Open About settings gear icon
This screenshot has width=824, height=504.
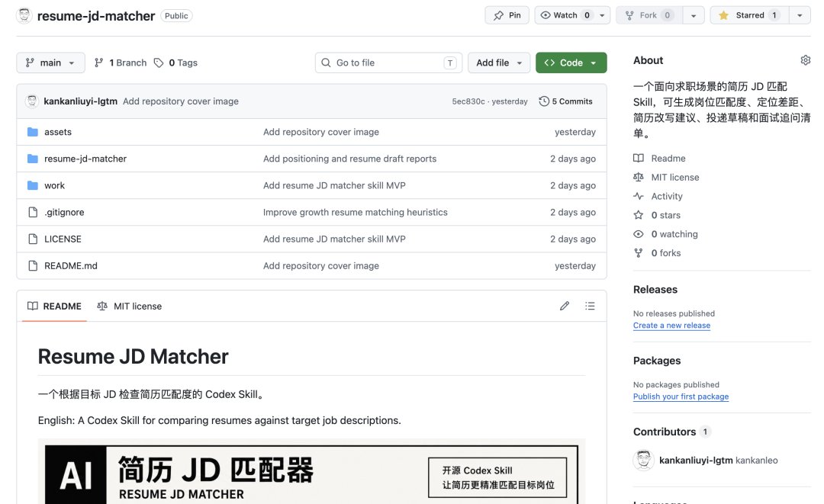[x=805, y=59]
